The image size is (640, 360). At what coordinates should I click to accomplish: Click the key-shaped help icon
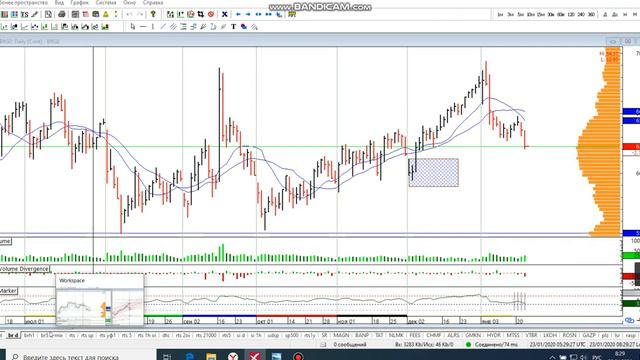coord(153,14)
